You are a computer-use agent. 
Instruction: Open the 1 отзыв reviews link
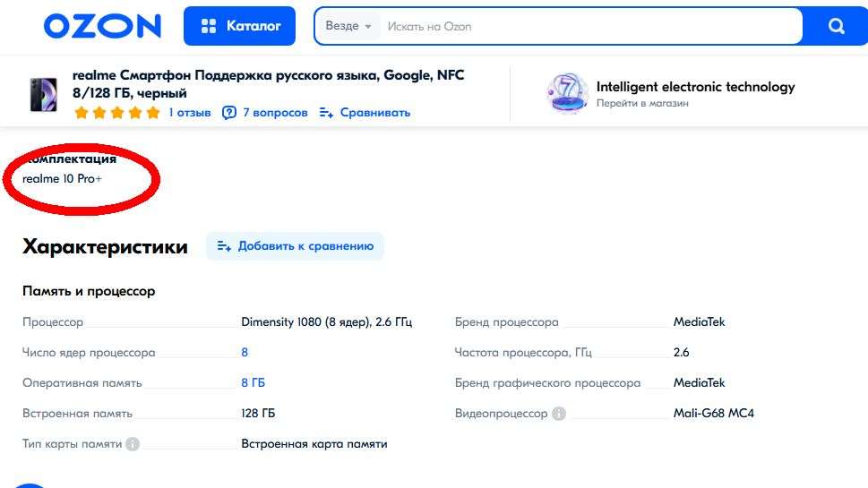tap(190, 113)
